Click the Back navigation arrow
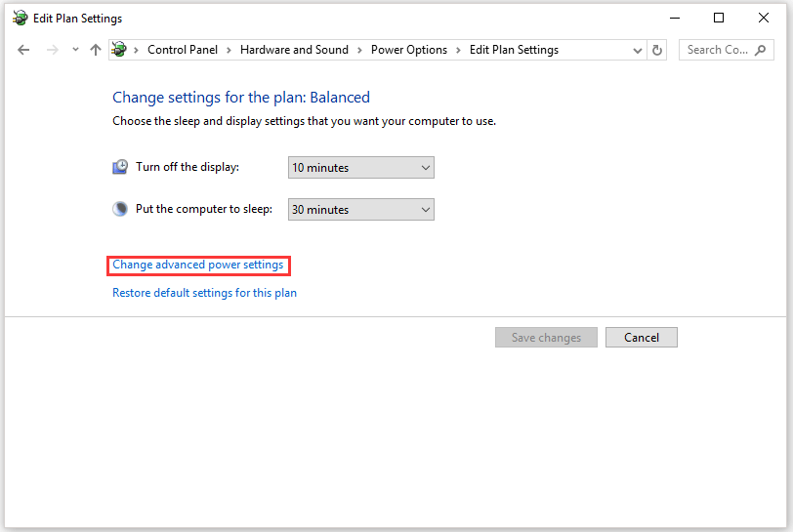This screenshot has height=532, width=793. click(x=23, y=50)
